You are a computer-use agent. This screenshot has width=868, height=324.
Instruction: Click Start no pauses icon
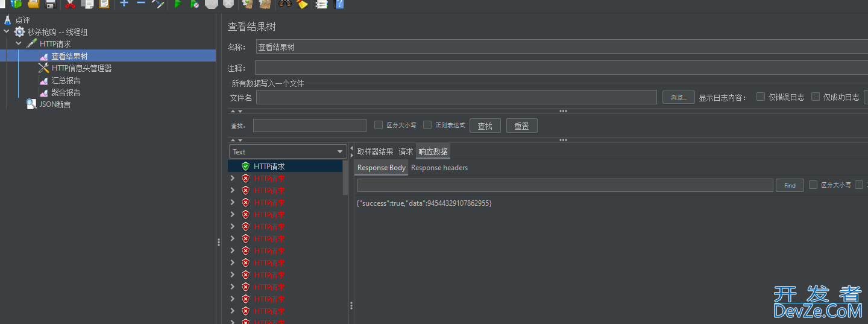[x=195, y=4]
